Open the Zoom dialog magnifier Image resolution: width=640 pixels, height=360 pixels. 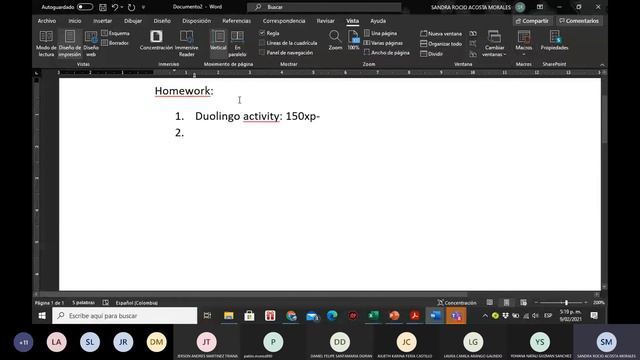pos(335,40)
